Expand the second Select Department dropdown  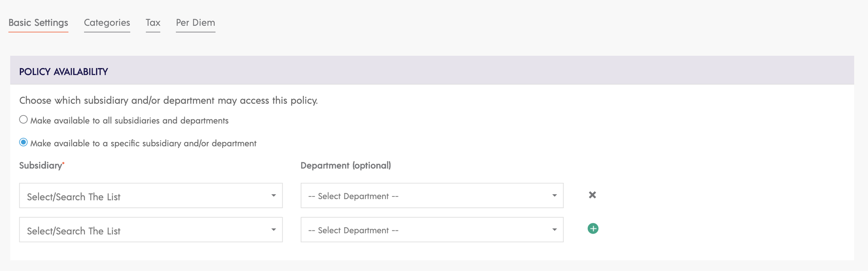click(432, 230)
